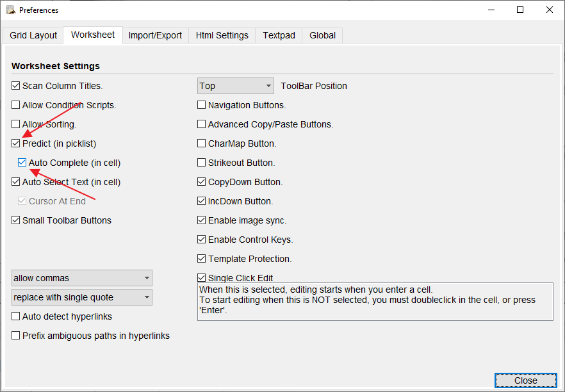This screenshot has width=565, height=392.
Task: Click the Single Click Edit description text area
Action: 375,301
